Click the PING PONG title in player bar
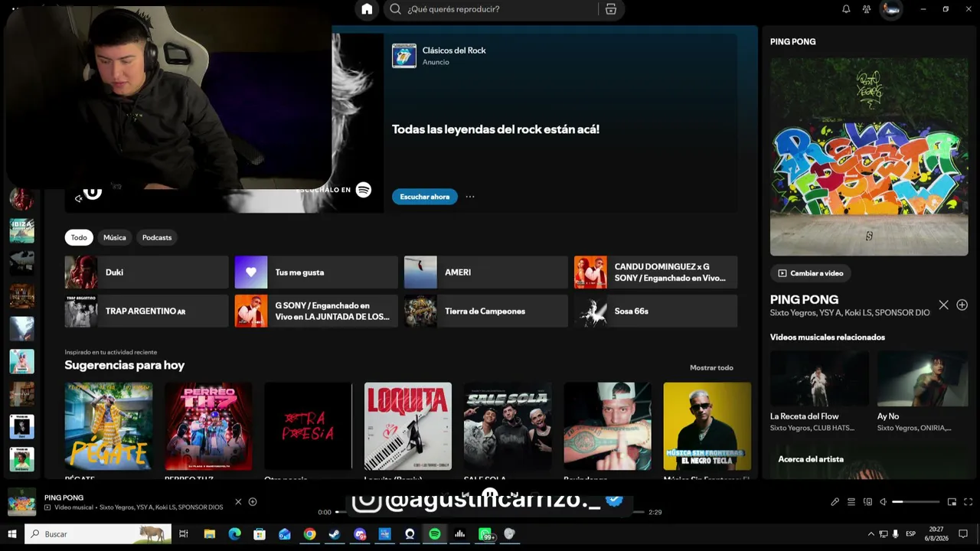 pos(64,497)
